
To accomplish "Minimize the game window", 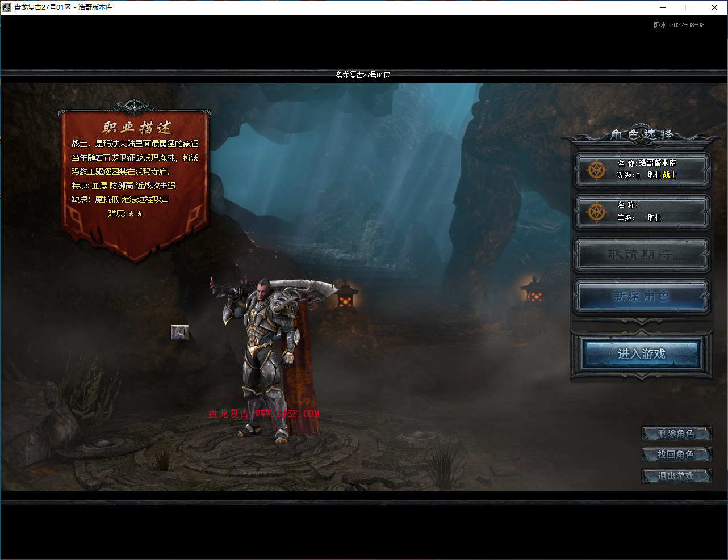I will tap(663, 7).
